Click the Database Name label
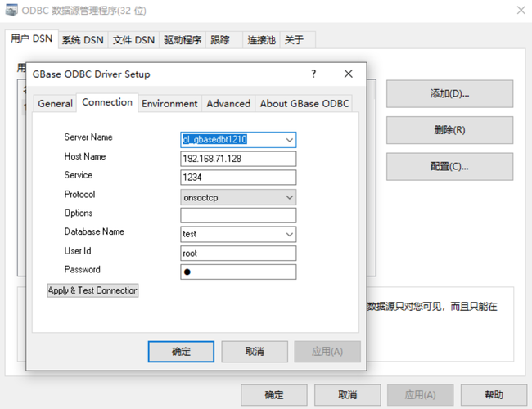Image resolution: width=532 pixels, height=409 pixels. (x=94, y=231)
